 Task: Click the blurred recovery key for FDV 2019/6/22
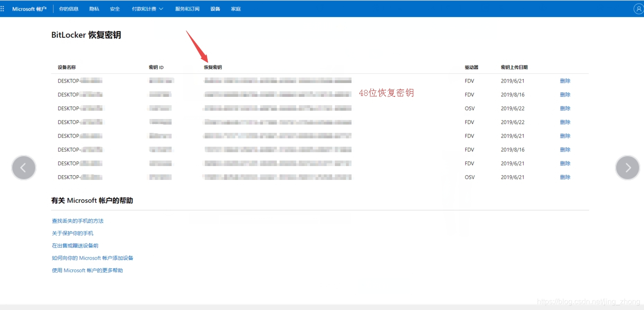tap(278, 122)
